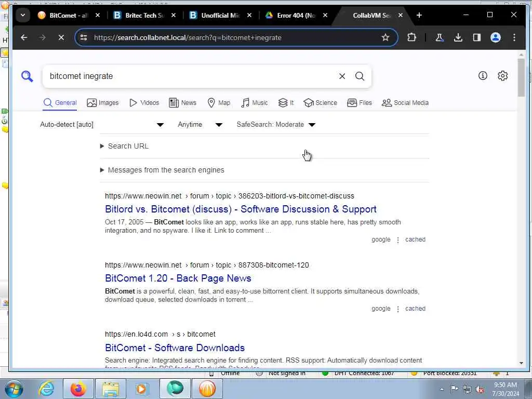The height and width of the screenshot is (399, 532).
Task: Select the General category
Action: click(60, 103)
